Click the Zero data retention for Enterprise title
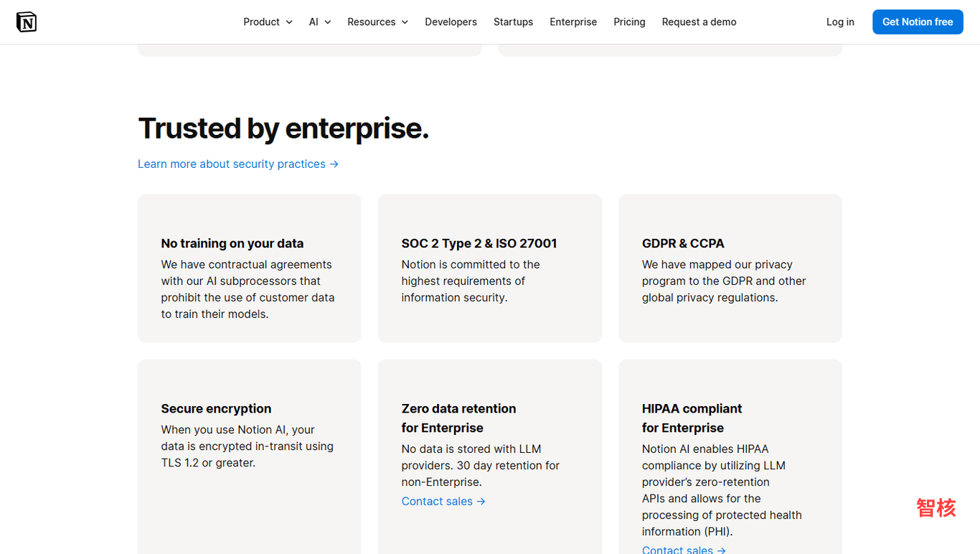The width and height of the screenshot is (980, 554). click(459, 418)
